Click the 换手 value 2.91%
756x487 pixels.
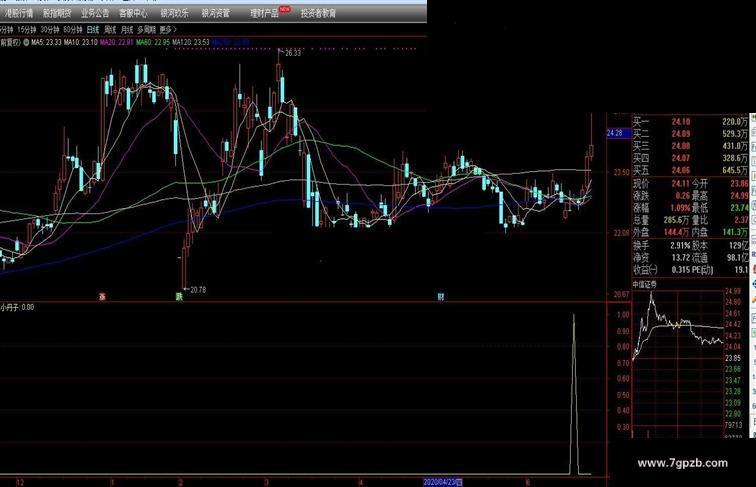[680, 246]
